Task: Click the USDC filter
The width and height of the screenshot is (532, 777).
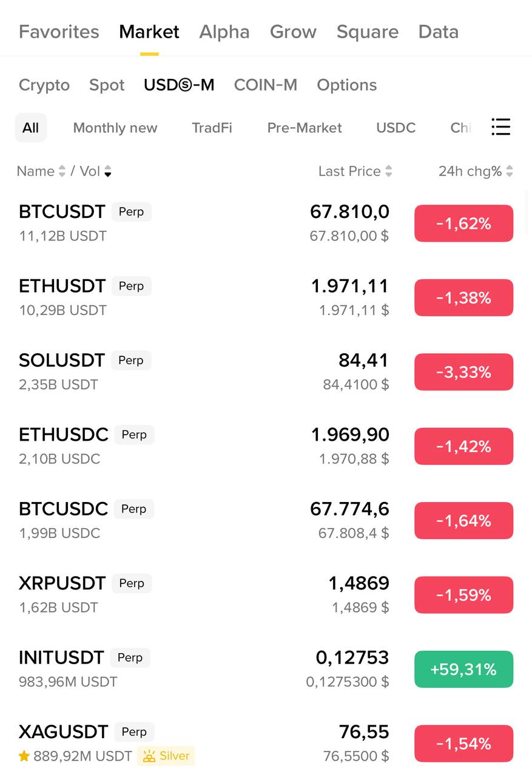Action: point(396,128)
